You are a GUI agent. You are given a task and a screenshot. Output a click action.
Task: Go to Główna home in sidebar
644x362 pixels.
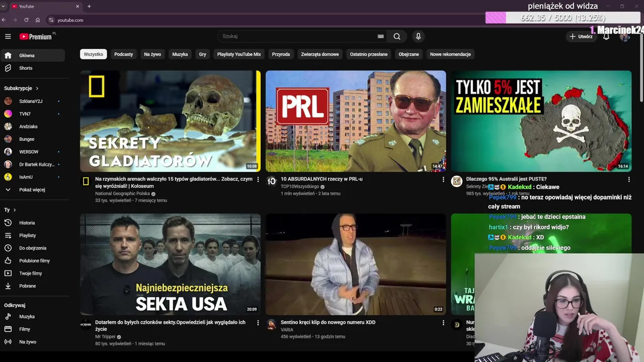tap(33, 55)
